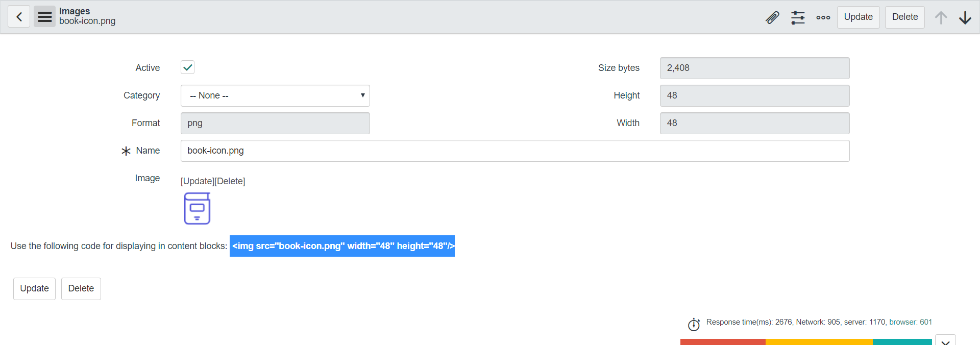Go to next record with down arrow

(x=965, y=17)
